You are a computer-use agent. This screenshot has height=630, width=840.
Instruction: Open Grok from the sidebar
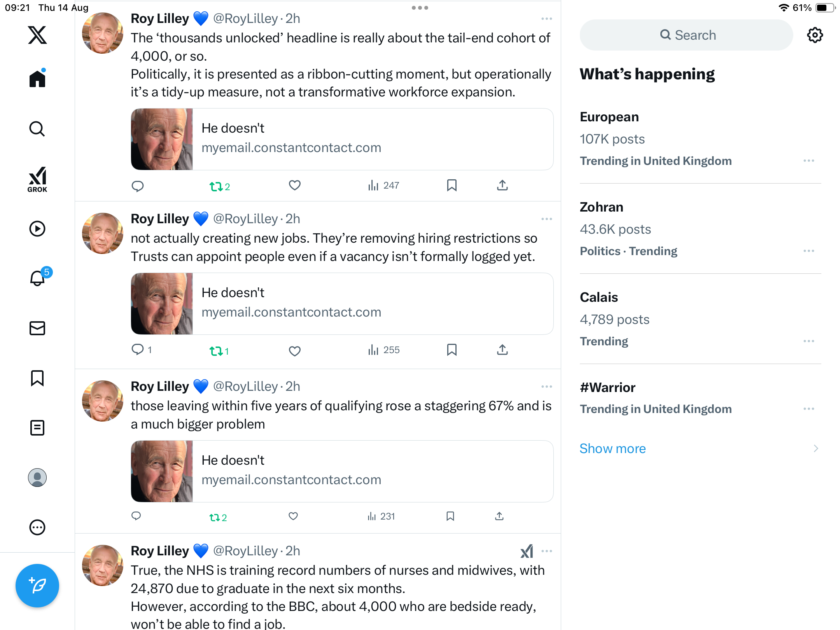[37, 179]
